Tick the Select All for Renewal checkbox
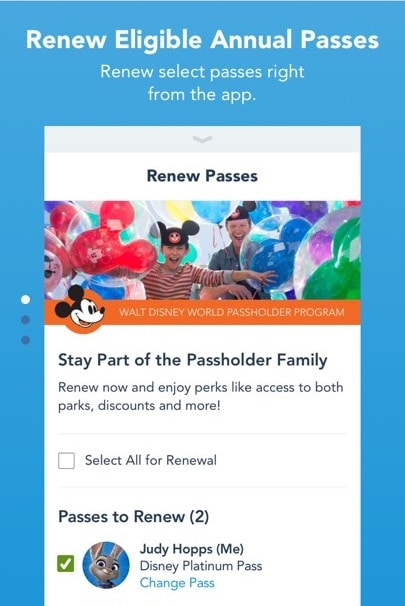 66,461
